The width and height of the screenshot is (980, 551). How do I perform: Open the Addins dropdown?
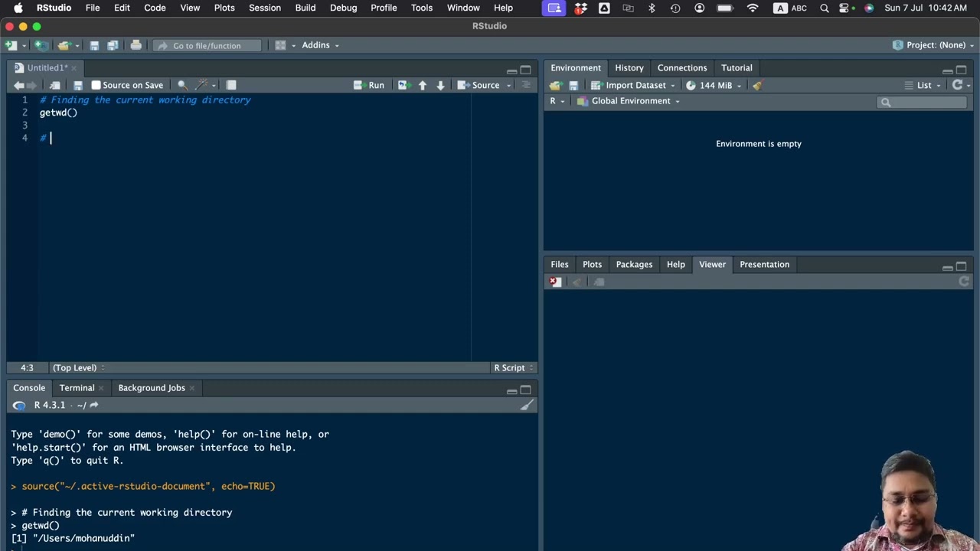click(320, 45)
